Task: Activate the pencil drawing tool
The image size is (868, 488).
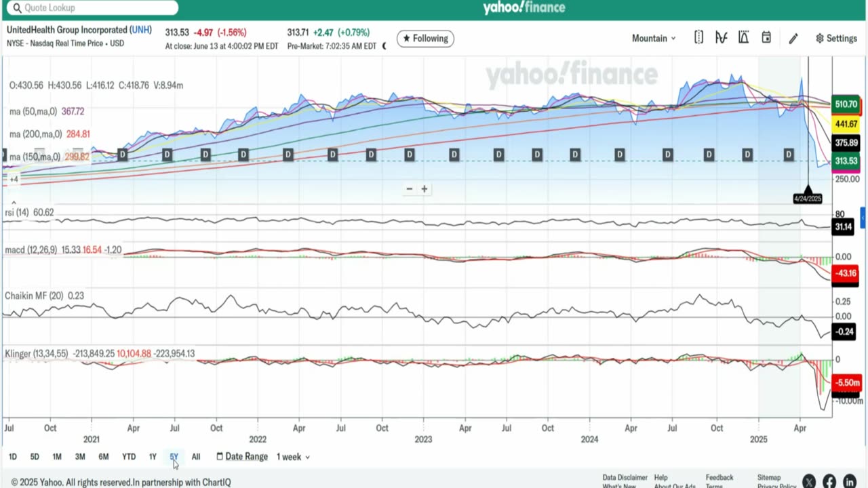Action: (793, 39)
